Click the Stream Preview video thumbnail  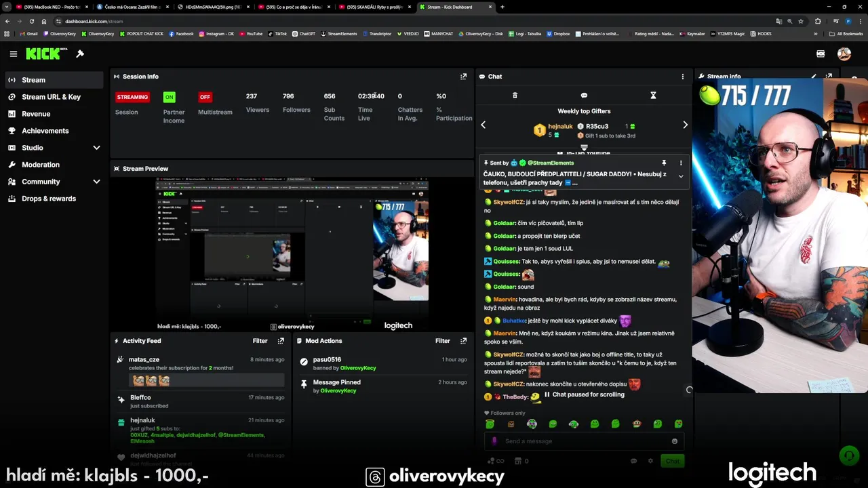[x=292, y=254]
